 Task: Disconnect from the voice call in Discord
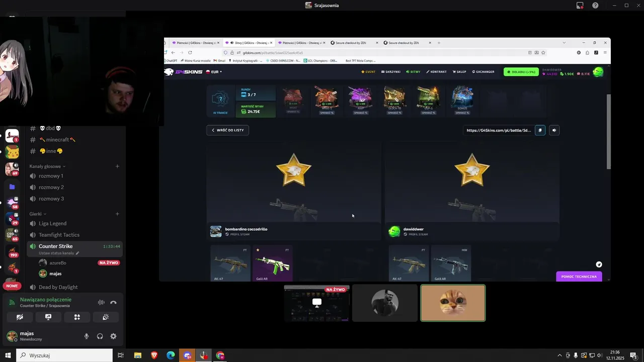[113, 302]
